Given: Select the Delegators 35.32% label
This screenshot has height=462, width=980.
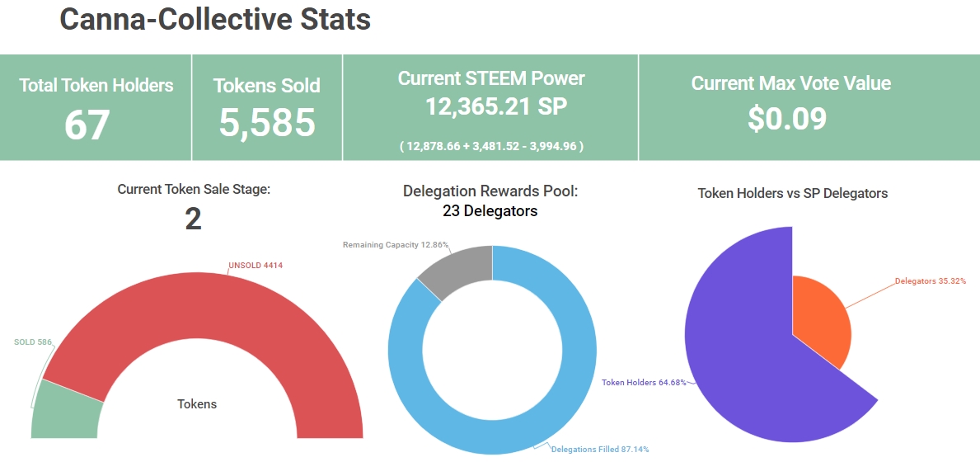Looking at the screenshot, I should (x=931, y=280).
